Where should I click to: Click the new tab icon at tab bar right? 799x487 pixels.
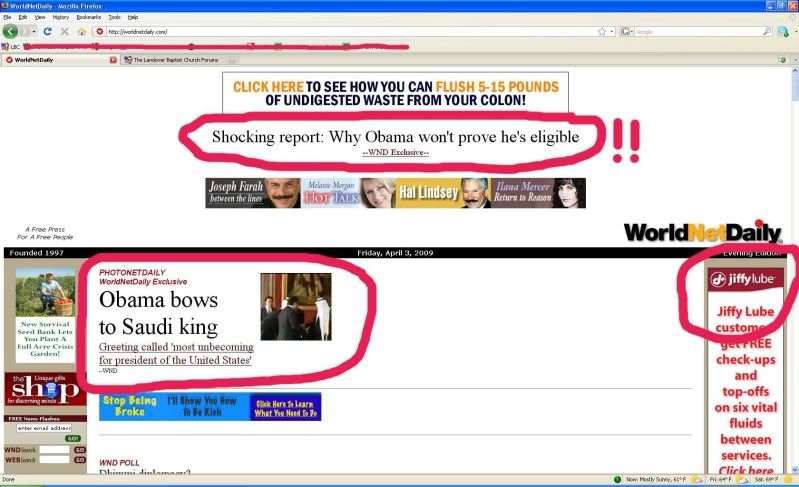[x=782, y=60]
